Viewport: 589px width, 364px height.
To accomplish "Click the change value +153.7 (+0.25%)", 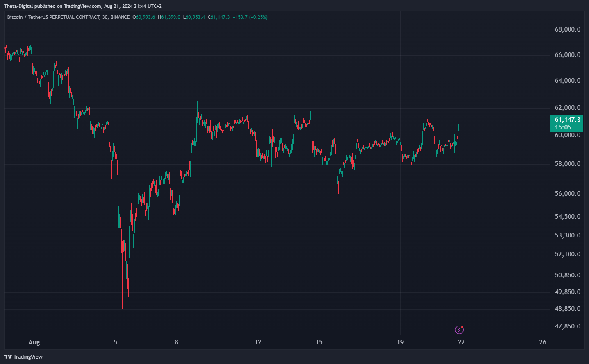I will 250,17.
